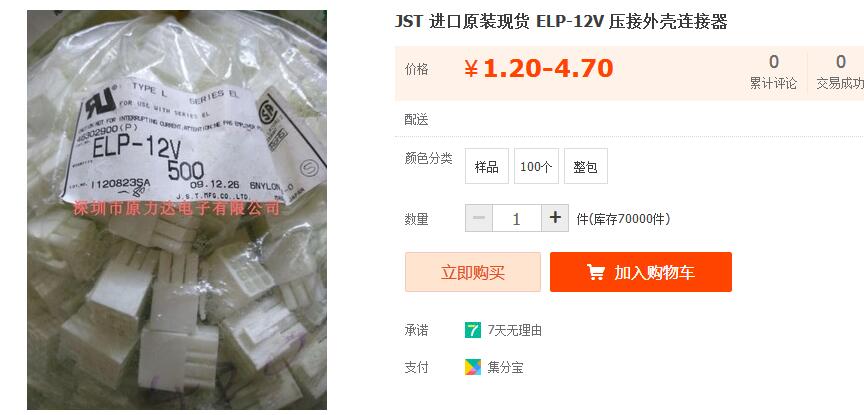Select the 100个 option
The image size is (864, 415).
point(536,166)
